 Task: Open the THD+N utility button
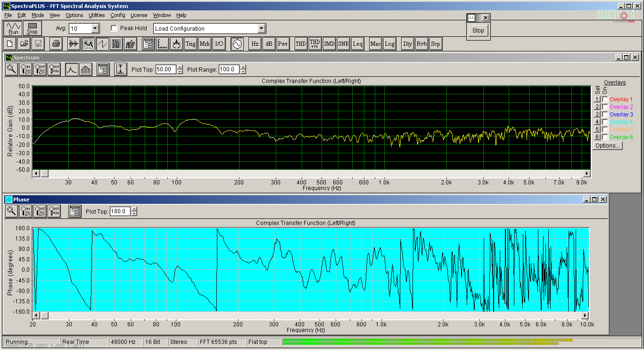coord(315,44)
